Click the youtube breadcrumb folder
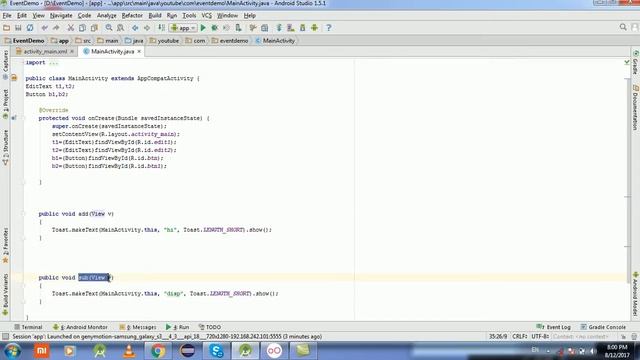Image resolution: width=640 pixels, height=360 pixels. coord(164,40)
